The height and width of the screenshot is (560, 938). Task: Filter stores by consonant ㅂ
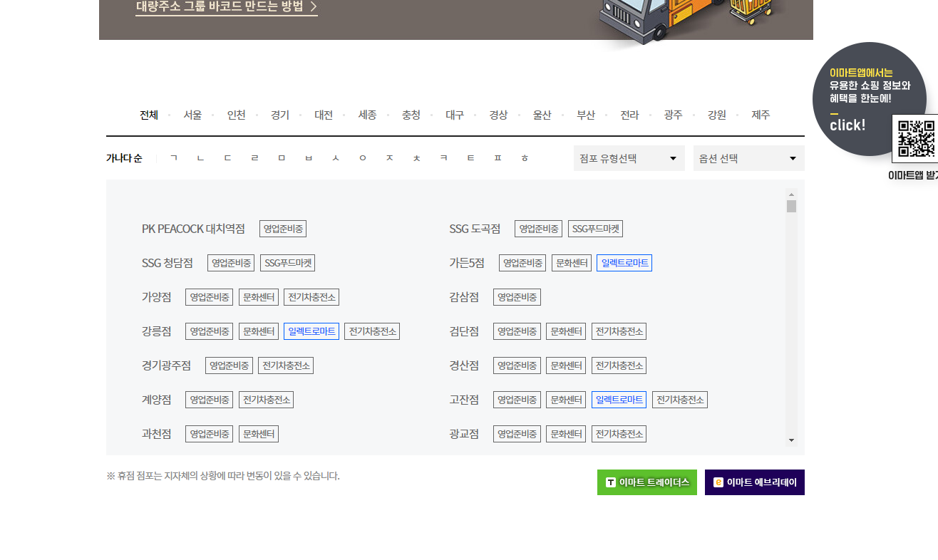point(309,158)
